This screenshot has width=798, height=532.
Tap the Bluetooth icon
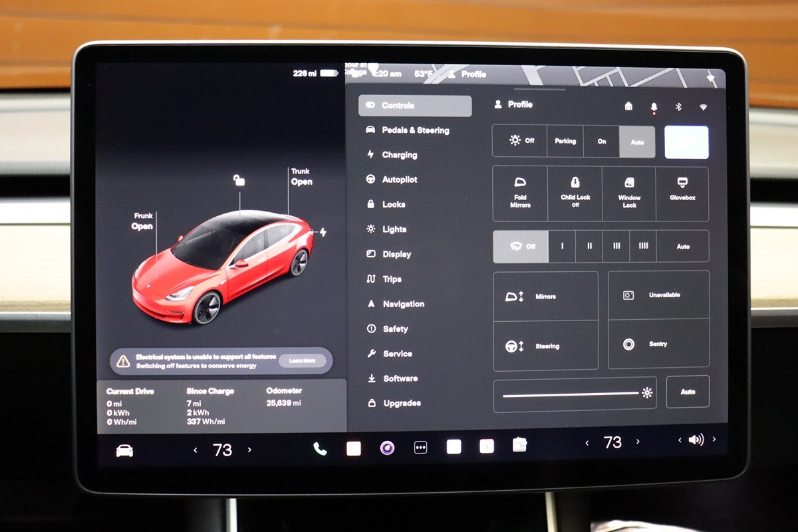(x=679, y=106)
